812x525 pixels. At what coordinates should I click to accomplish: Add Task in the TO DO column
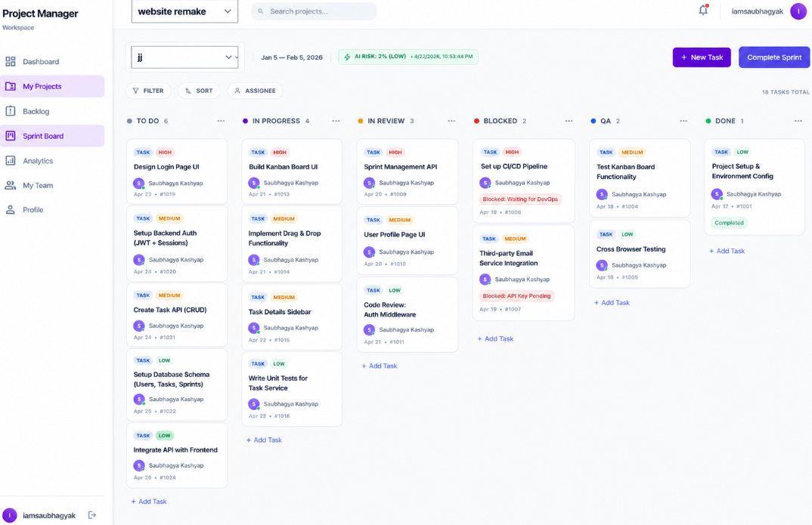[x=149, y=502]
